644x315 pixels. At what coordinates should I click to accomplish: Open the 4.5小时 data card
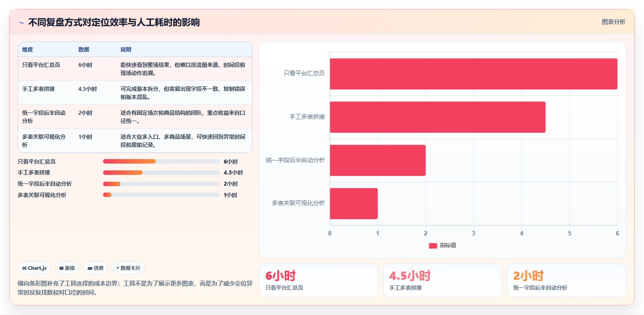[443, 280]
